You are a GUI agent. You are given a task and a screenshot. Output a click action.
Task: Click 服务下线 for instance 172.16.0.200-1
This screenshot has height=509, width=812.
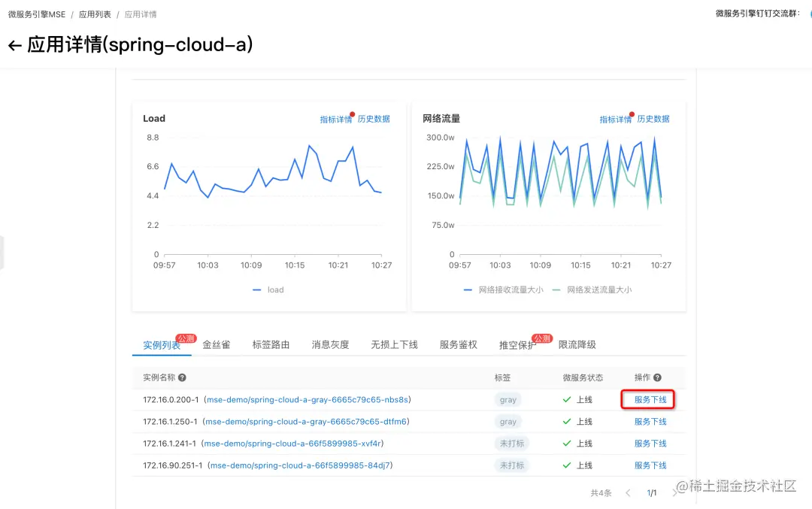tap(650, 400)
